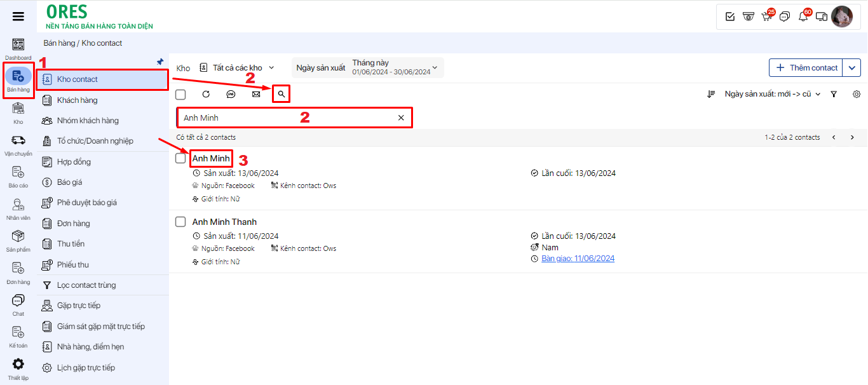Open the 'Bàn giao: 11/06/2024' link
The width and height of the screenshot is (868, 385).
click(578, 259)
